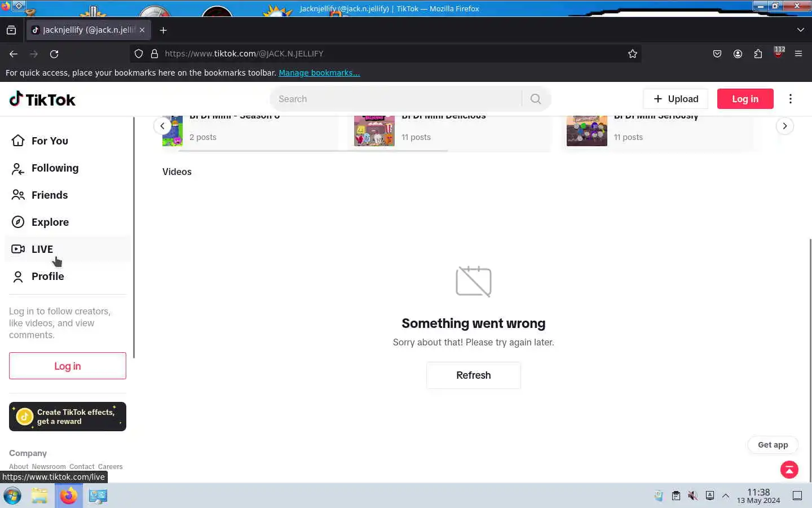Save page to Pocket
The height and width of the screenshot is (508, 812).
point(717,54)
